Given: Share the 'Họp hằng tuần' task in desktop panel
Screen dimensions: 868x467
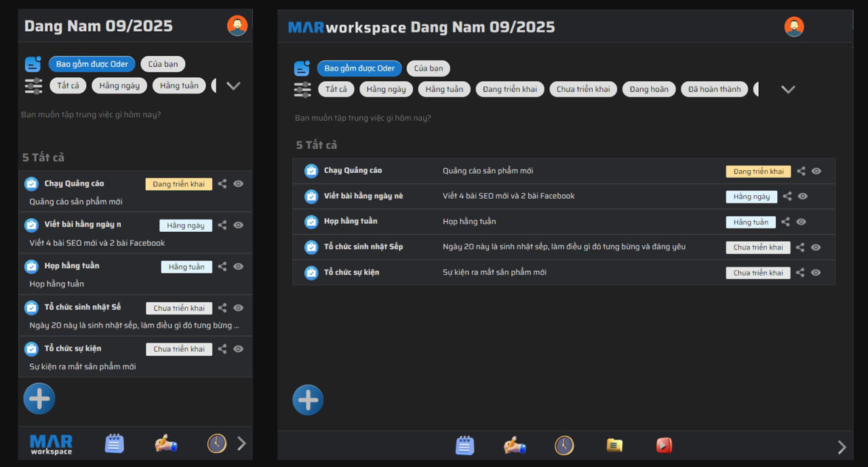Looking at the screenshot, I should tap(785, 222).
